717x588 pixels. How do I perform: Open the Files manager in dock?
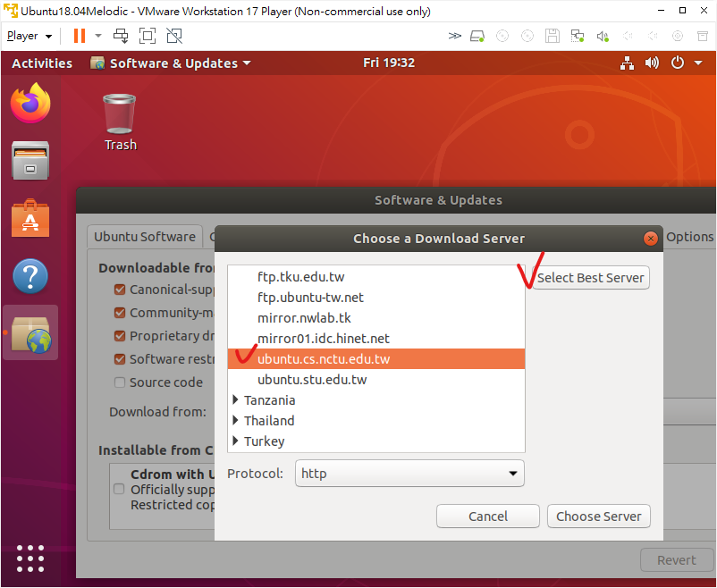pyautogui.click(x=30, y=161)
